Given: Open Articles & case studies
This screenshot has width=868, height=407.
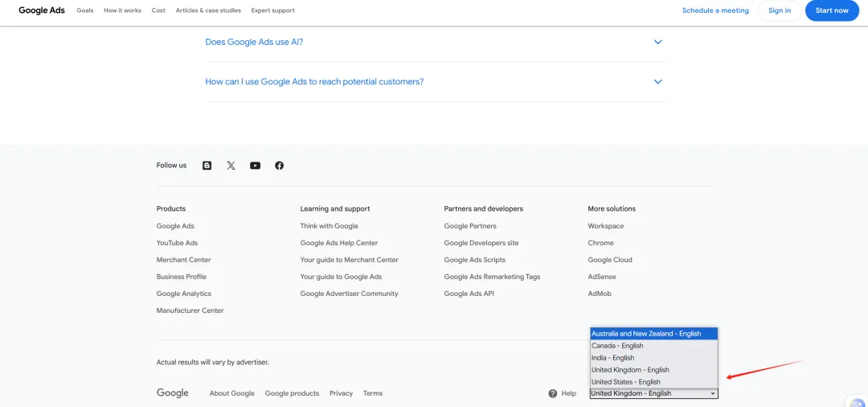Looking at the screenshot, I should point(208,10).
